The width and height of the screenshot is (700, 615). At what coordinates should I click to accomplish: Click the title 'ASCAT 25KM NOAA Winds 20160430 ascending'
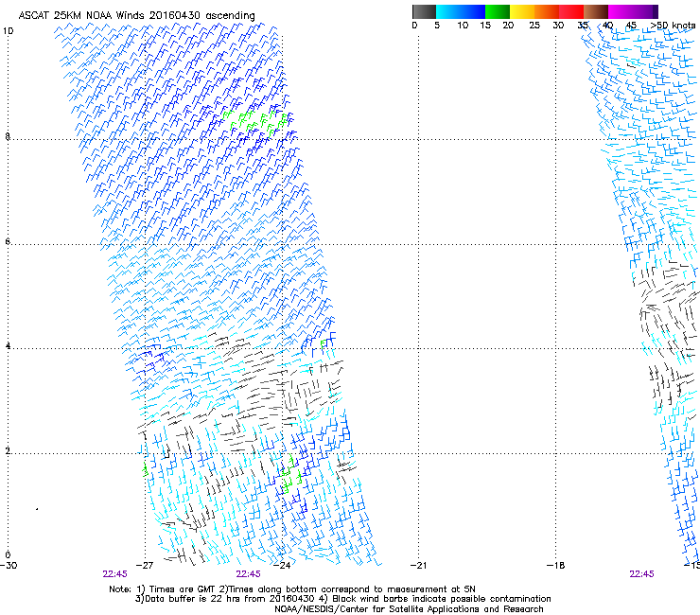pos(136,16)
